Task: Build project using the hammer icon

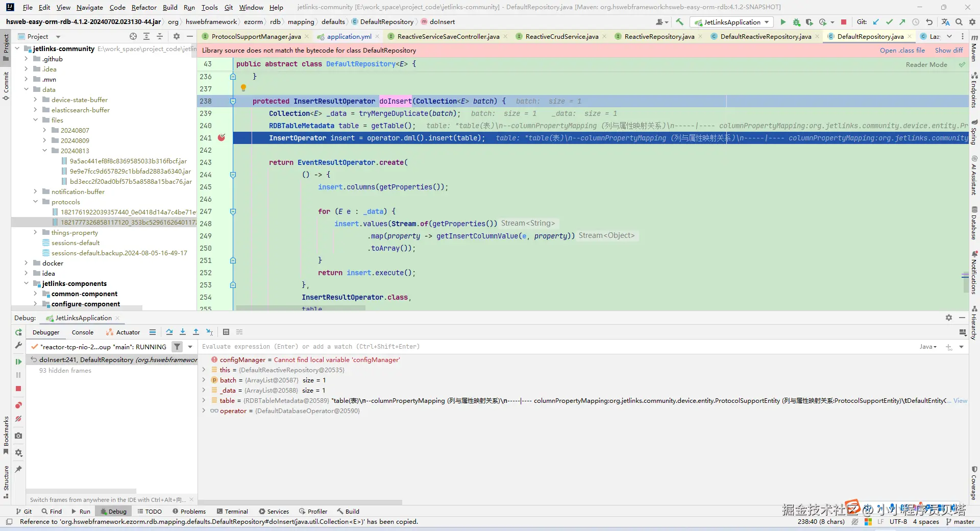Action: pos(679,22)
